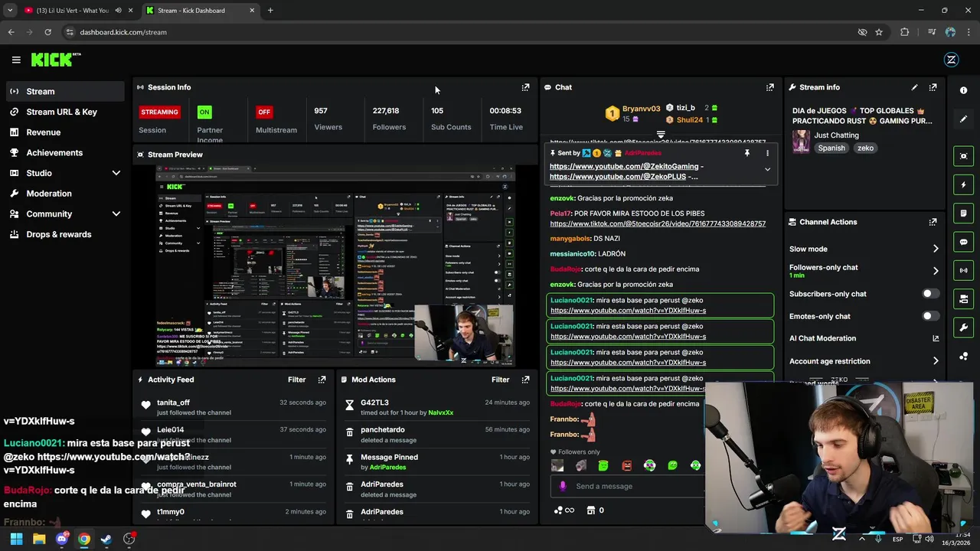Open first Luciano0021 YouTube watch link
This screenshot has height=551, width=980.
[628, 311]
